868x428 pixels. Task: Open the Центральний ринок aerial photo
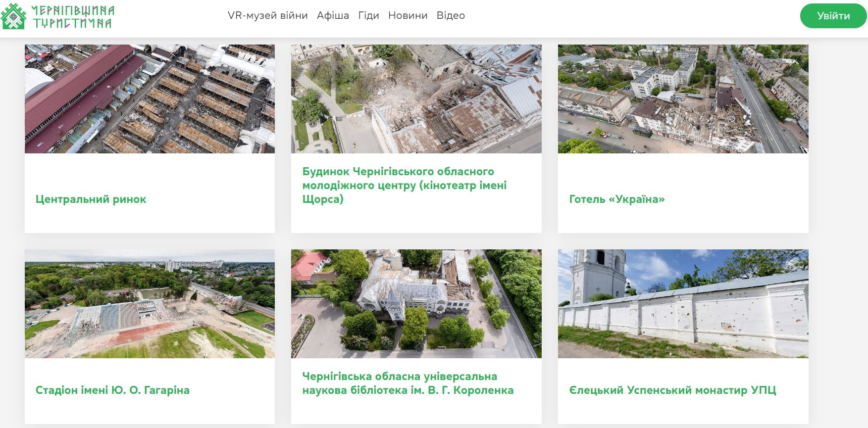(x=150, y=99)
